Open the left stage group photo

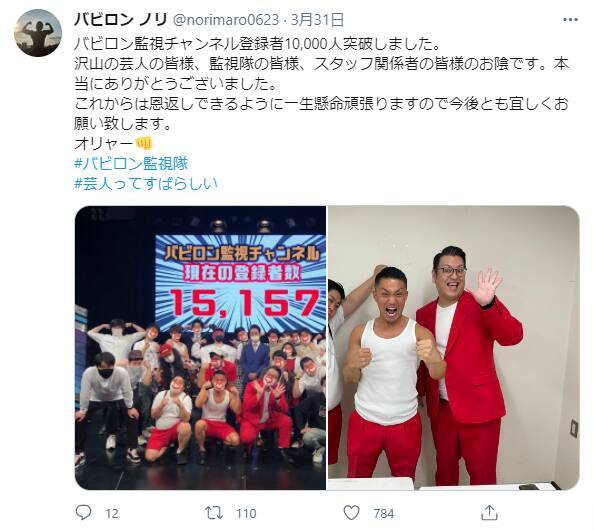coord(200,348)
